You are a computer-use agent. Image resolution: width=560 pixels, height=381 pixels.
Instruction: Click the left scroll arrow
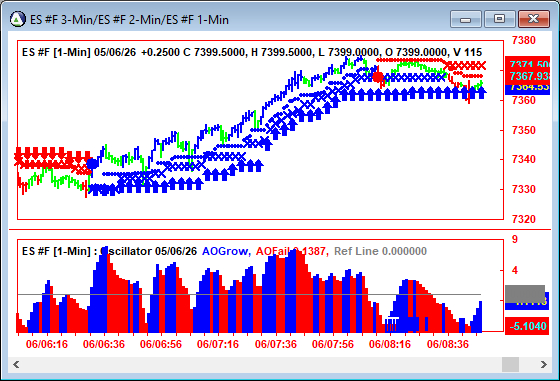[16, 365]
